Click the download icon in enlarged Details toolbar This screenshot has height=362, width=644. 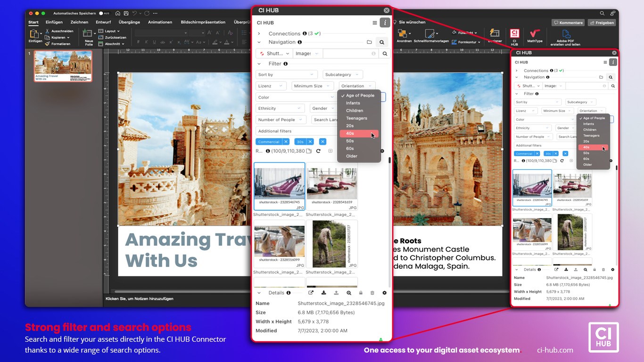coord(324,293)
